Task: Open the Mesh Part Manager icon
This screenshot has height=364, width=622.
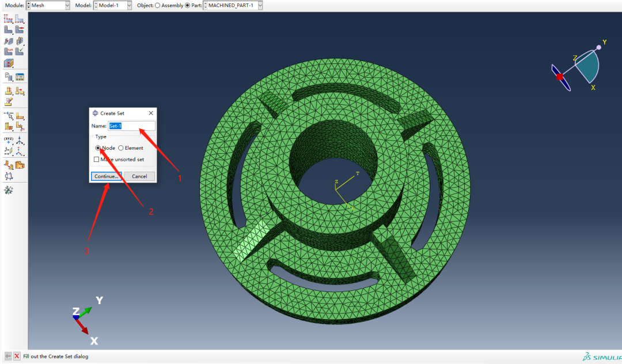Action: 20,77
